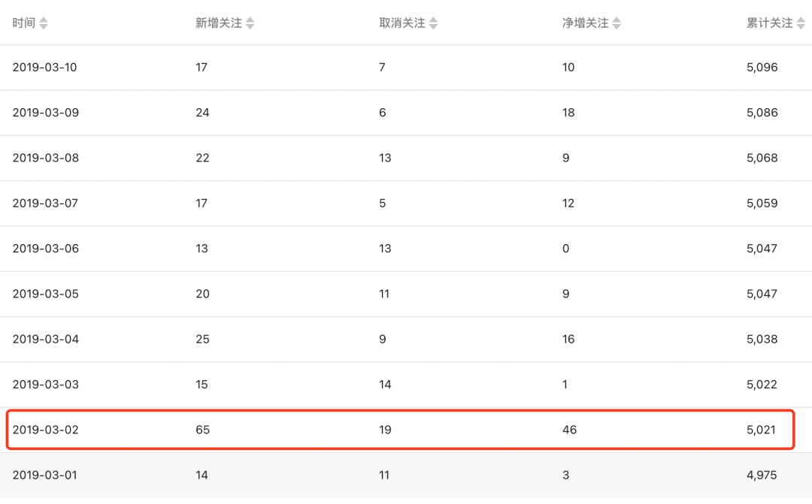Viewport: 812px width, 504px height.
Task: Click the 新增关注 column header text
Action: tap(219, 23)
